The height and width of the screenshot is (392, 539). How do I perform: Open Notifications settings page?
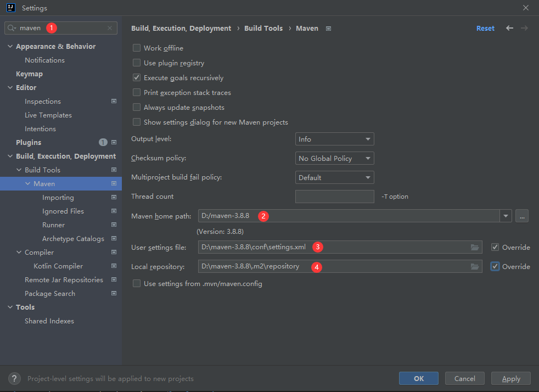coord(44,60)
